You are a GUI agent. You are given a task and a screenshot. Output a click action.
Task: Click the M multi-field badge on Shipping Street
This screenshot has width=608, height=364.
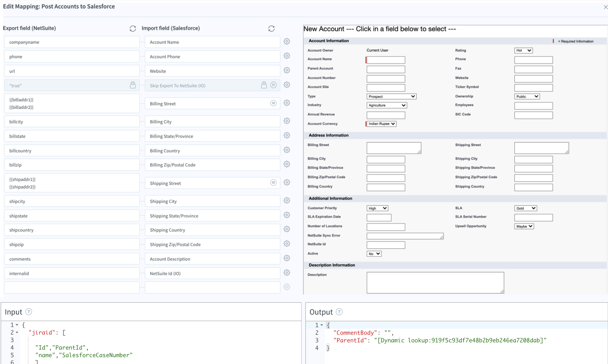click(x=273, y=183)
